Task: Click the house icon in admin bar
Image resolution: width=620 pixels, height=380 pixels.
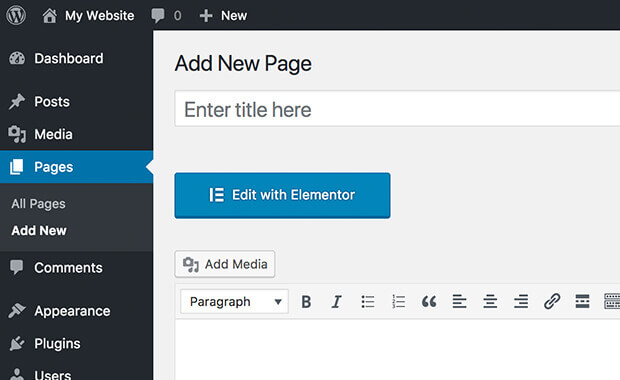Action: [50, 16]
